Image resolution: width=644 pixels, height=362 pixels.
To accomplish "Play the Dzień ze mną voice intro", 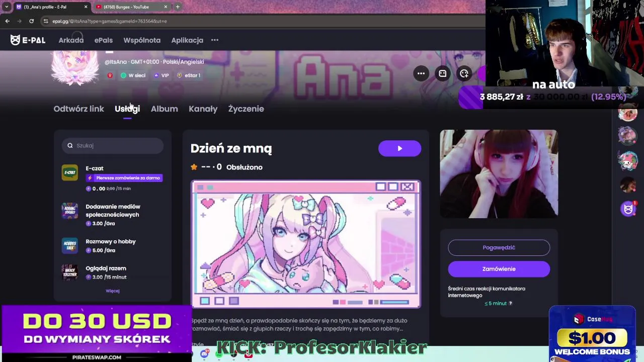I will pyautogui.click(x=399, y=148).
